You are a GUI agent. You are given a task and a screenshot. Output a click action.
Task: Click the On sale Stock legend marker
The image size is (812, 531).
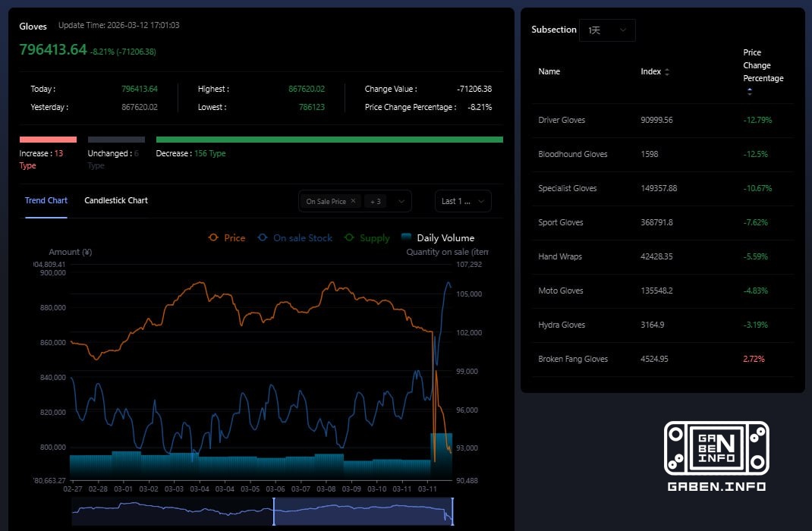[x=263, y=237]
